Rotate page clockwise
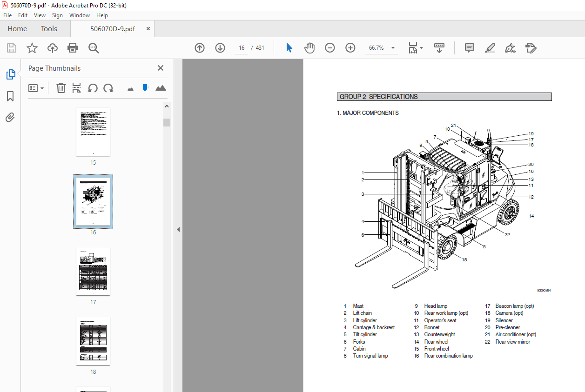The height and width of the screenshot is (392, 585). pos(108,88)
